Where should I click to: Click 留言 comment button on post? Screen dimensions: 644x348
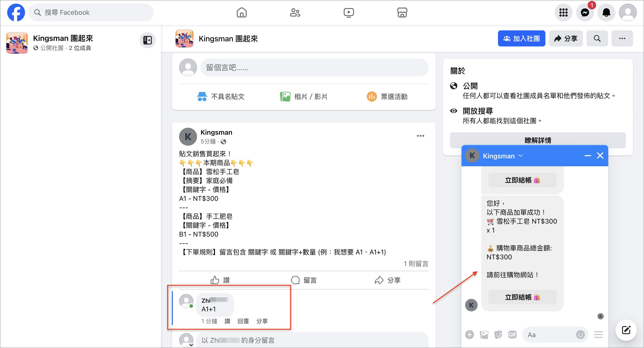pyautogui.click(x=304, y=280)
